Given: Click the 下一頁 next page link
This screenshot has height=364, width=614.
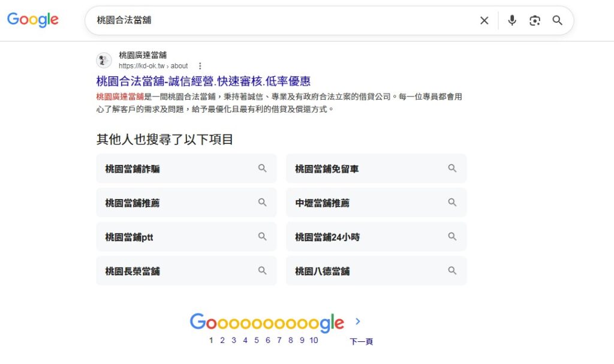Looking at the screenshot, I should pos(361,342).
